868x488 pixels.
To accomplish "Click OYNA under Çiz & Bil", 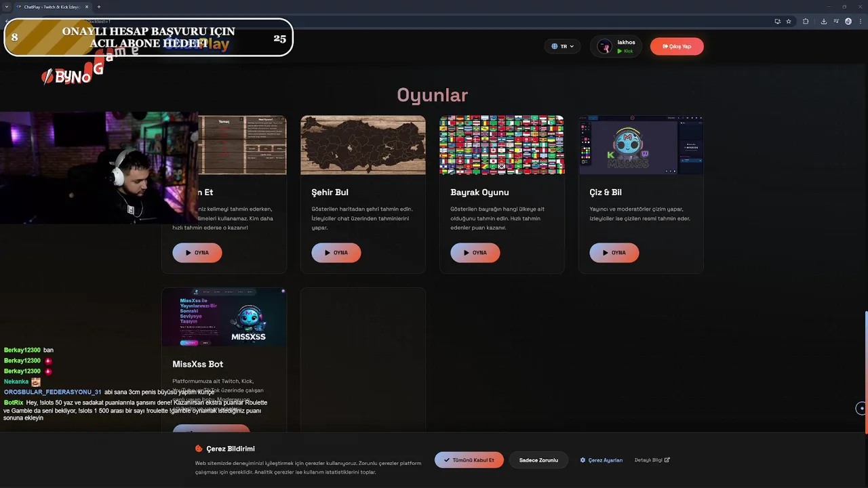I will (614, 253).
